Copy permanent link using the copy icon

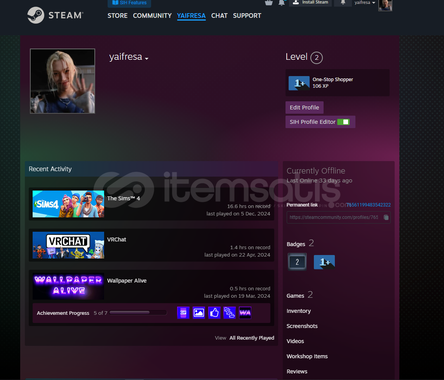pyautogui.click(x=386, y=217)
